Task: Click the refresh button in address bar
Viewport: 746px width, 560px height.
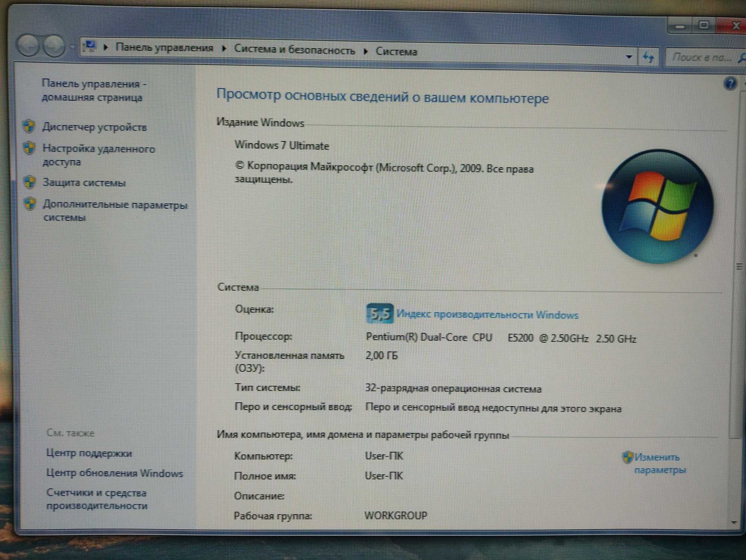Action: point(648,57)
